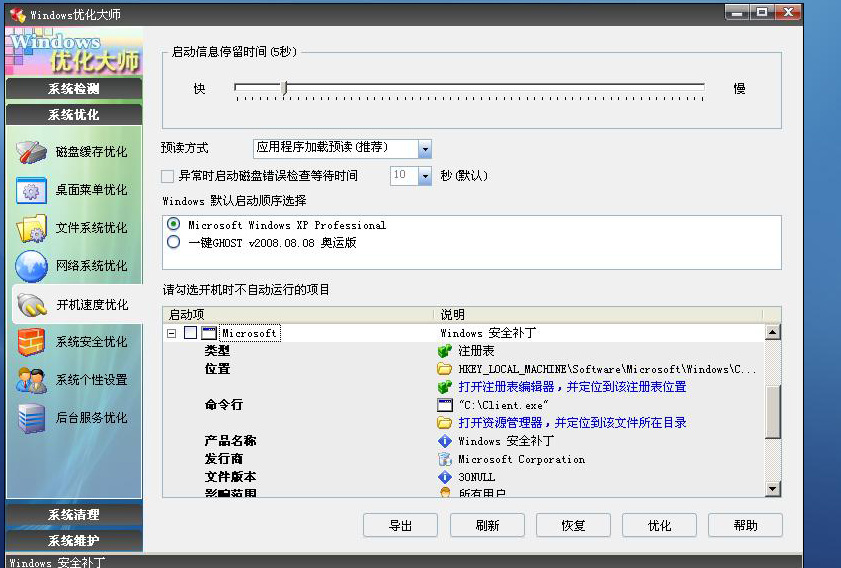Click registry editor icon before 打开注册表编辑器
This screenshot has height=568, width=841.
pyautogui.click(x=445, y=387)
